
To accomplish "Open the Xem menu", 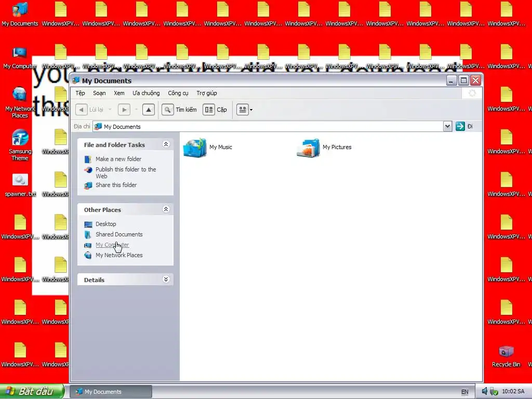I will coord(119,93).
